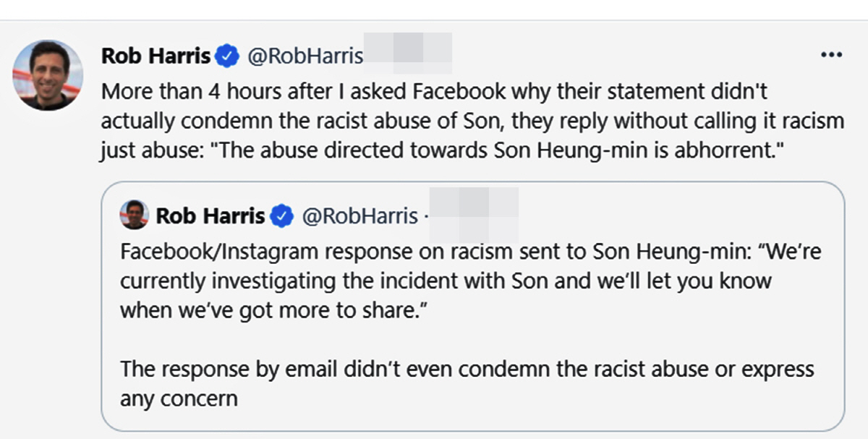868x439 pixels.
Task: Open the quoted tweet about the Facebook/Instagram response
Action: pos(473,307)
